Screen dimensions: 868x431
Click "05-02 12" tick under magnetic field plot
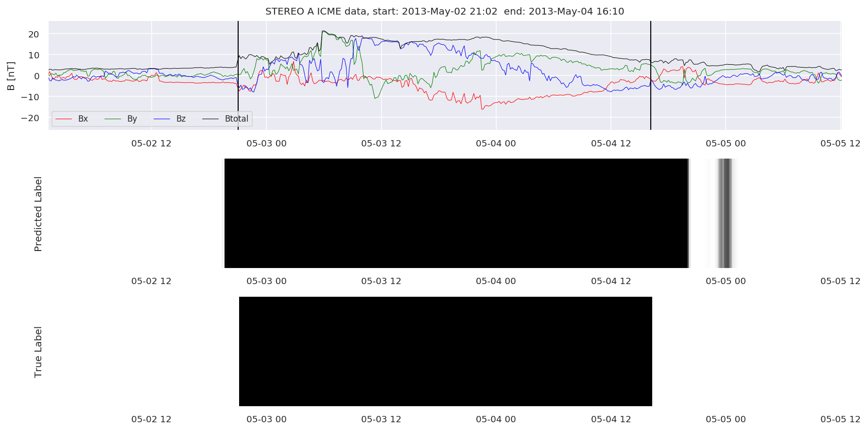[151, 144]
